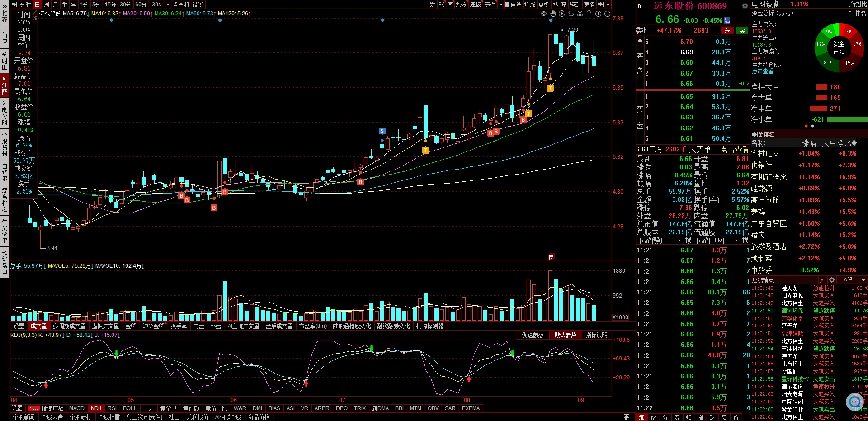868x421 pixels.
Task: Open the K线图 item in left sidebar
Action: (5, 85)
